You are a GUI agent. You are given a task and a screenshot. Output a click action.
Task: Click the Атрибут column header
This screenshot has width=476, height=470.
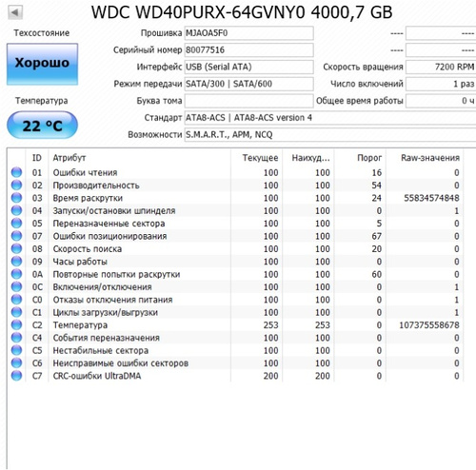[x=140, y=158]
